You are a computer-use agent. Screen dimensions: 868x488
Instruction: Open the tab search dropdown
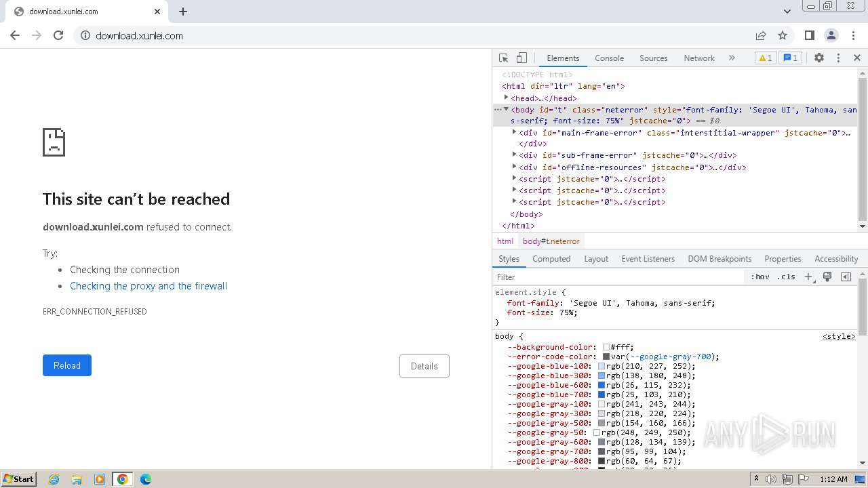(787, 12)
